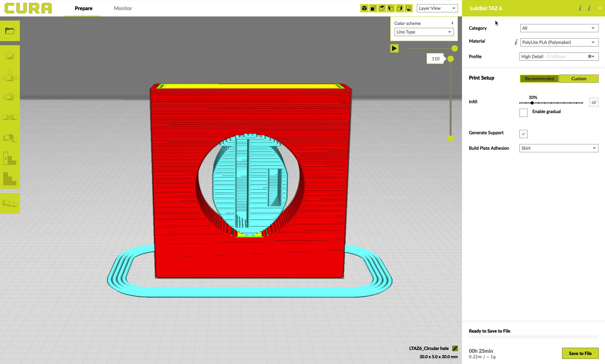This screenshot has height=364, width=605.
Task: Uncheck Generate Support
Action: [x=523, y=134]
